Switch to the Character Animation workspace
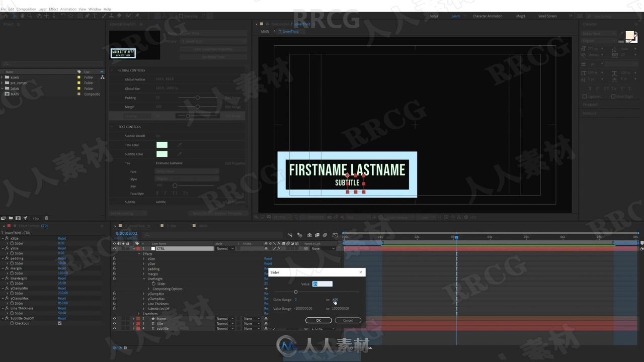This screenshot has width=644, height=362. click(x=488, y=16)
